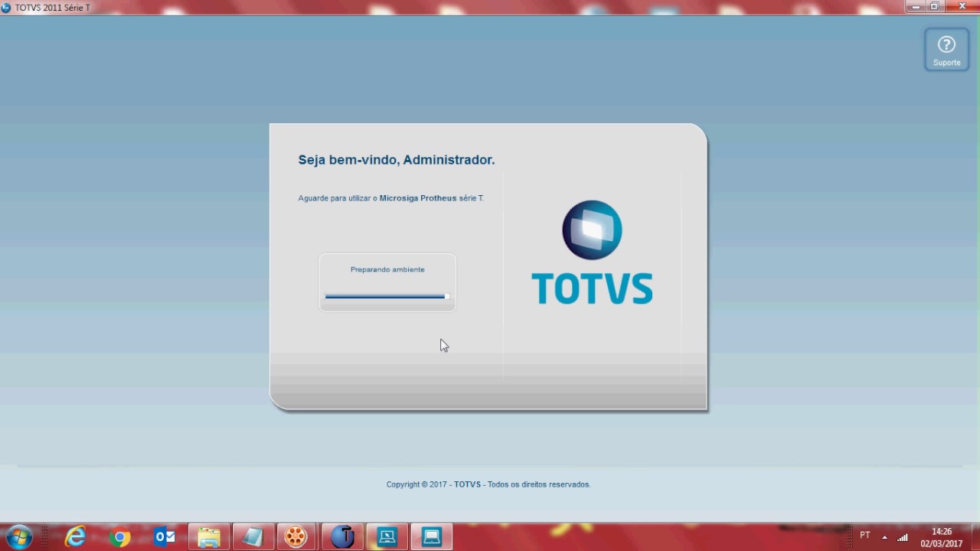Click the TOTVS logo in welcome panel

click(x=592, y=253)
